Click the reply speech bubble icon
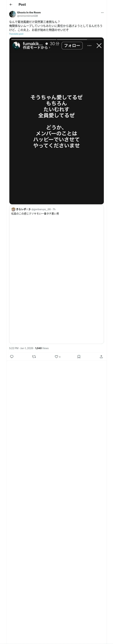This screenshot has width=113, height=644. pos(12,356)
